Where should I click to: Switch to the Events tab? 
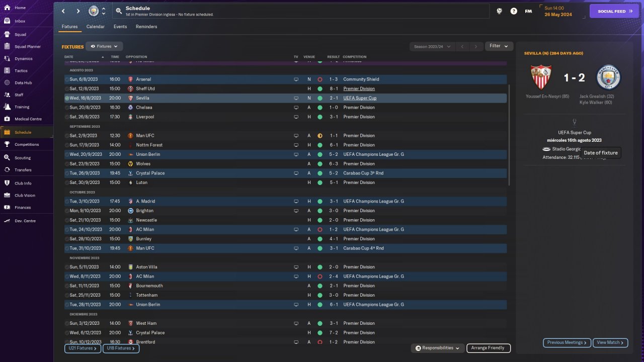coord(120,27)
